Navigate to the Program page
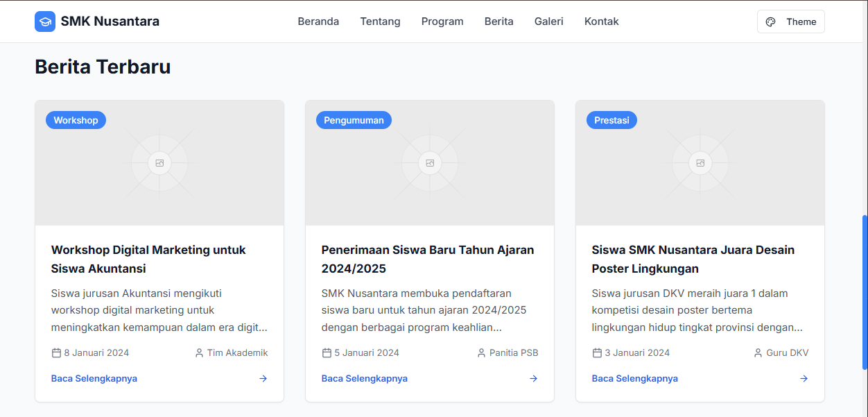 pyautogui.click(x=442, y=22)
